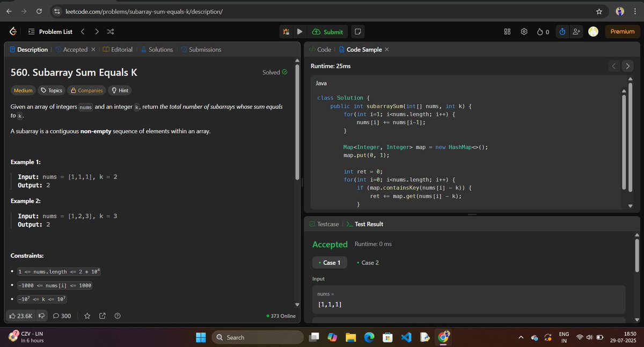This screenshot has width=644, height=347.
Task: Open the Hint section
Action: (119, 90)
